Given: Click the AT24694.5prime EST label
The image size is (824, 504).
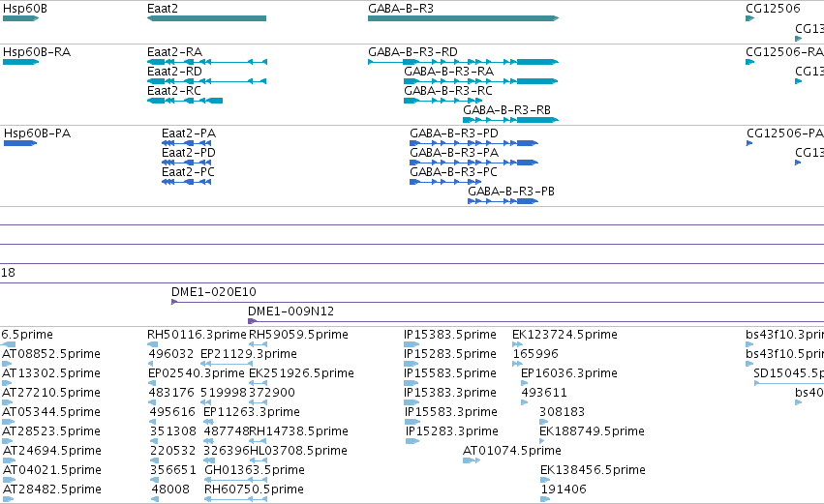Looking at the screenshot, I should coord(51,451).
